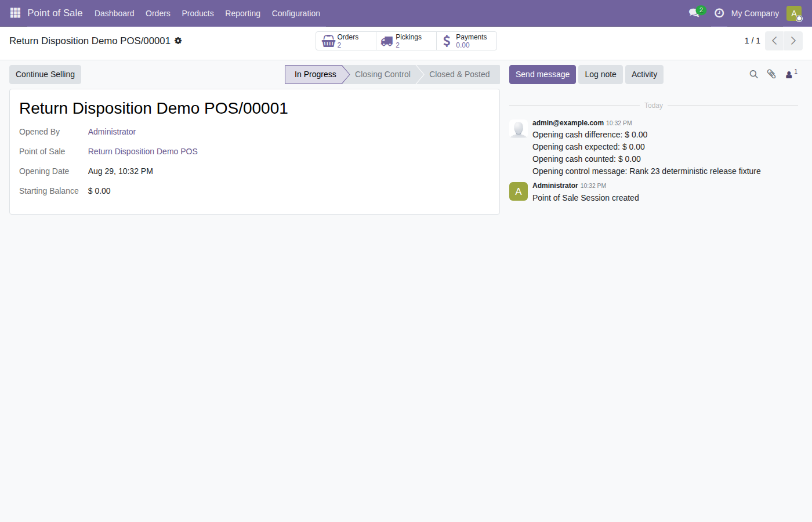
Task: Click the Continue Selling button
Action: (x=45, y=74)
